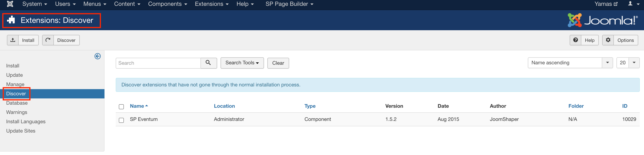Click the Extensions: Discover page title
The image size is (644, 155).
coord(57,20)
